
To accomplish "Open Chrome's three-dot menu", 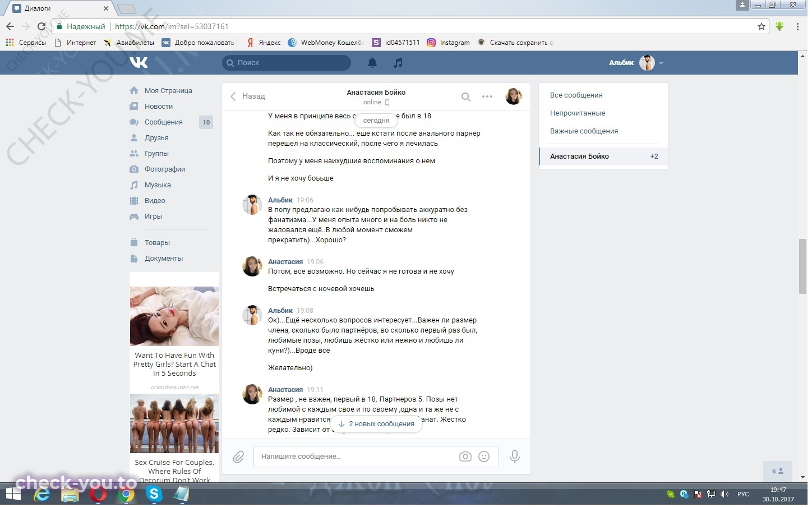I will (x=797, y=26).
